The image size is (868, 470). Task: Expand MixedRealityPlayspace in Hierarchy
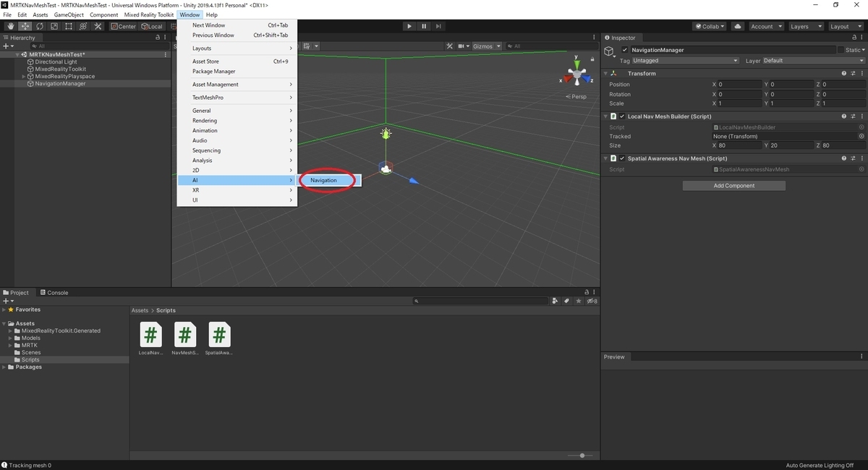click(x=24, y=77)
